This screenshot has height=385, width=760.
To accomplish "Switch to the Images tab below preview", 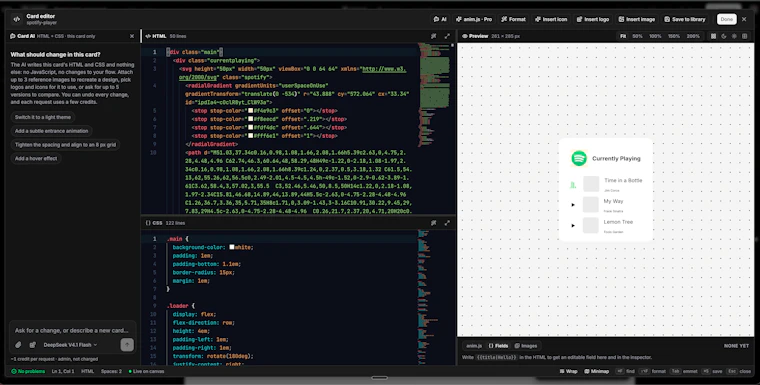I will 526,346.
